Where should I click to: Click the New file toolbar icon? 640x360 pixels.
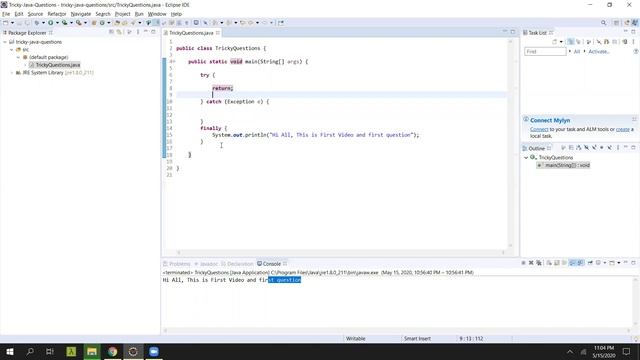click(x=6, y=23)
